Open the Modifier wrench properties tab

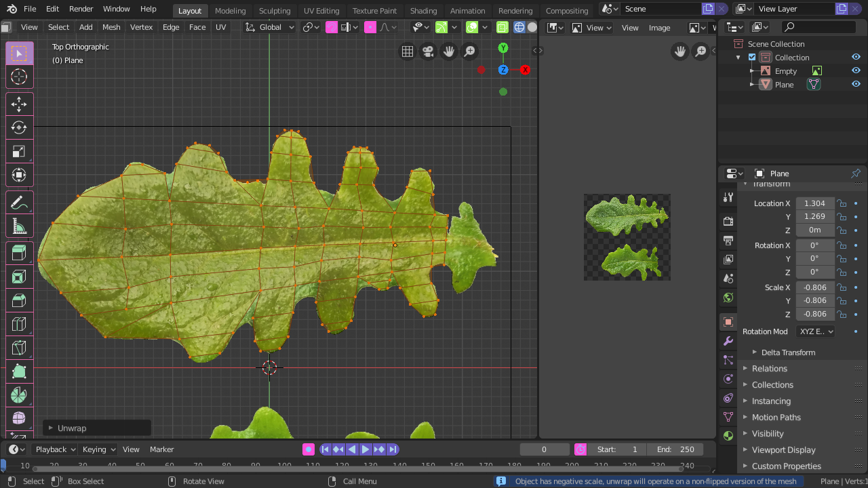pyautogui.click(x=728, y=341)
